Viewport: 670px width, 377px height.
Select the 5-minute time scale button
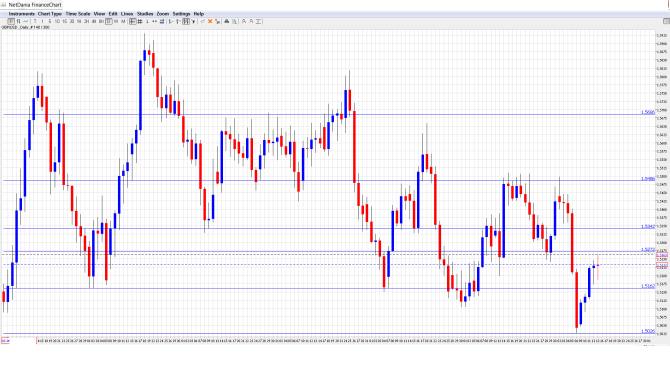pyautogui.click(x=50, y=21)
